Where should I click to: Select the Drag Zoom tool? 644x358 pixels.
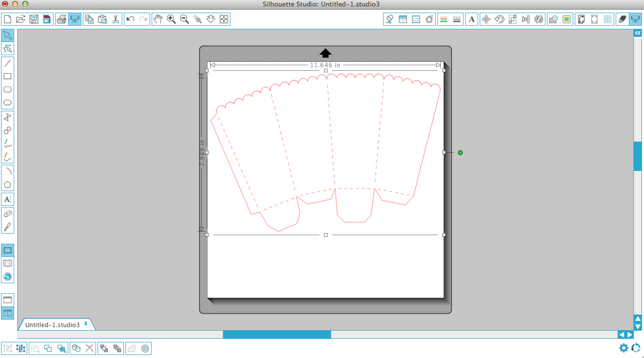pos(211,19)
